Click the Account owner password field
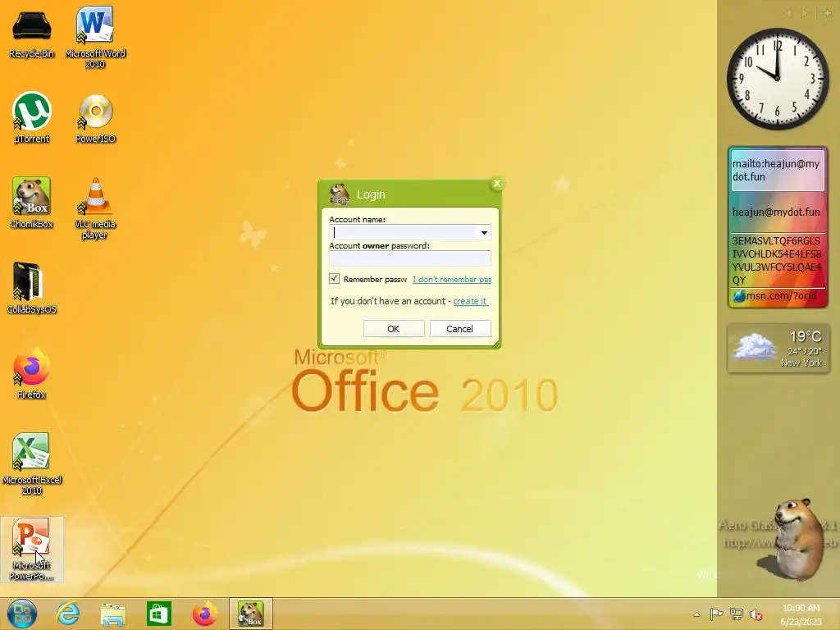The height and width of the screenshot is (630, 840). [x=410, y=258]
